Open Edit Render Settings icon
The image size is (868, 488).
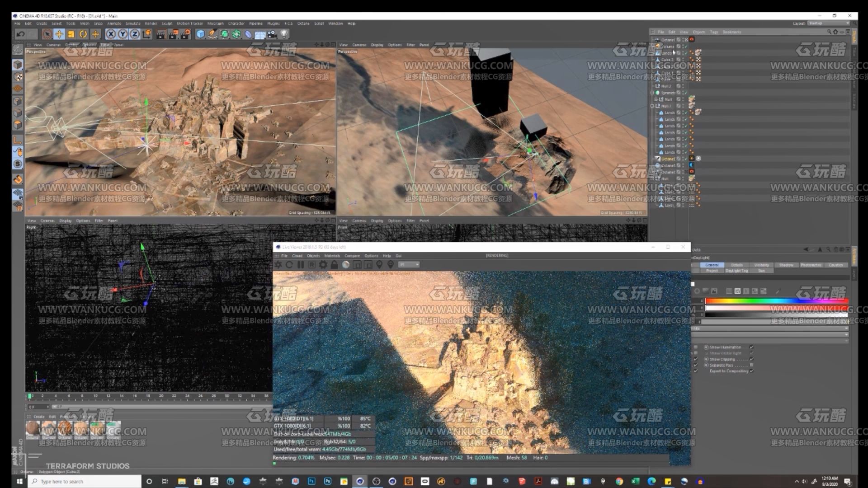186,34
